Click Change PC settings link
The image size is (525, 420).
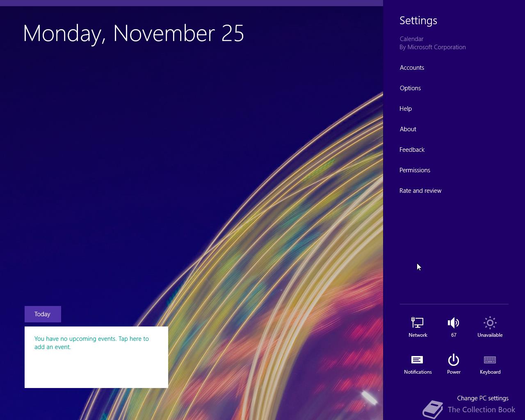(483, 398)
